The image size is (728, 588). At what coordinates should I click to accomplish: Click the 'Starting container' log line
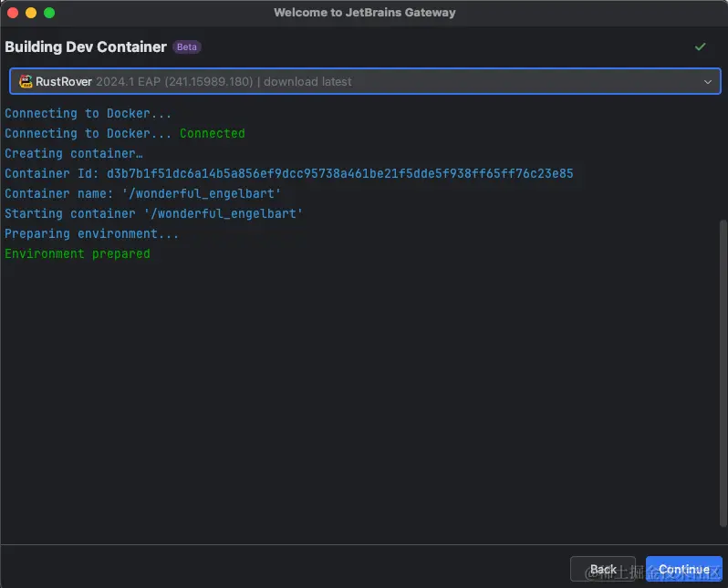(x=153, y=213)
